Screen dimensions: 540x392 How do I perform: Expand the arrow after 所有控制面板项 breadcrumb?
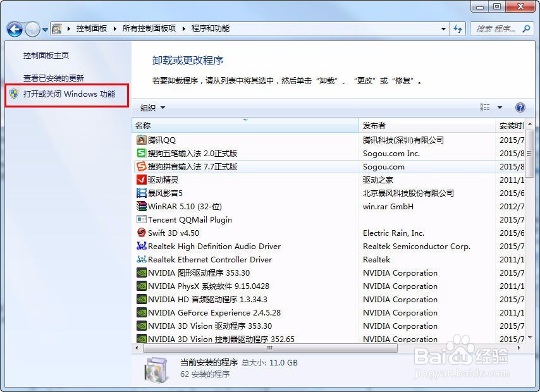click(184, 29)
